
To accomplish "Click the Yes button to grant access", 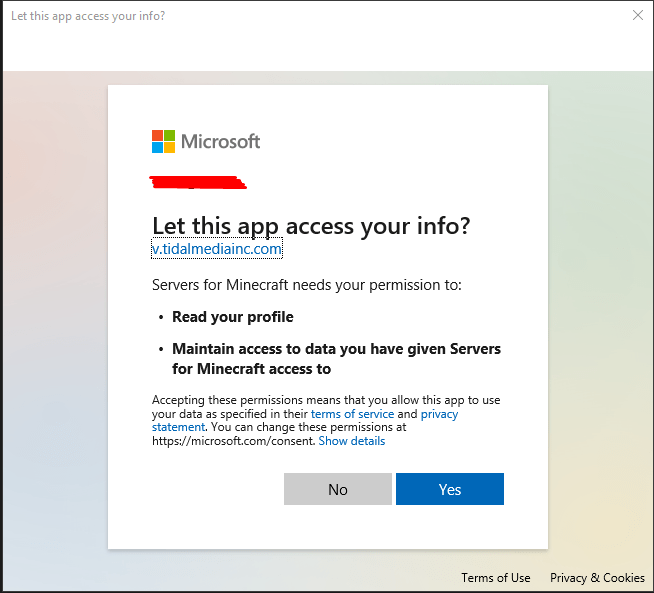I will tap(449, 489).
